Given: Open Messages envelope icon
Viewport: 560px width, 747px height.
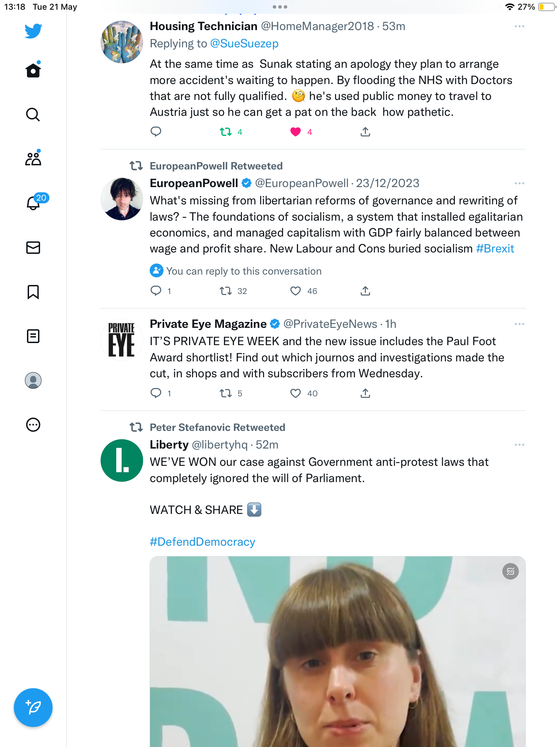Looking at the screenshot, I should pyautogui.click(x=33, y=248).
